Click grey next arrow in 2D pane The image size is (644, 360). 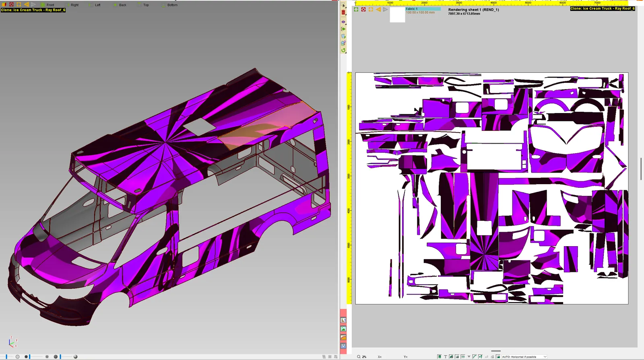[386, 9]
